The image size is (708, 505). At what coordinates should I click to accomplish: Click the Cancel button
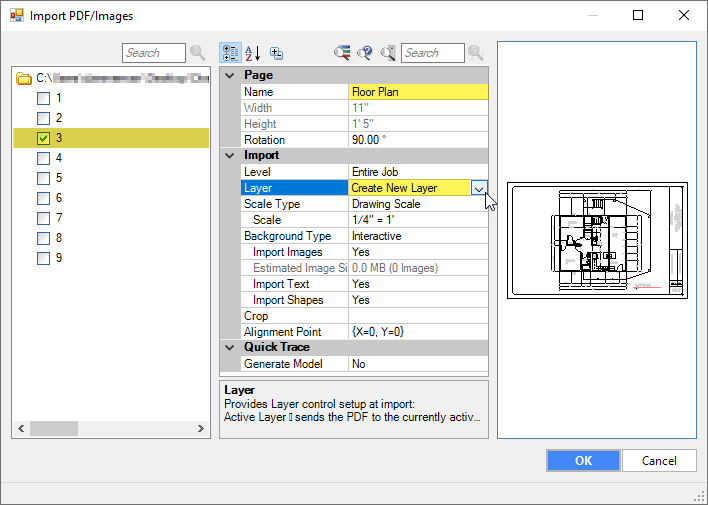tap(659, 460)
